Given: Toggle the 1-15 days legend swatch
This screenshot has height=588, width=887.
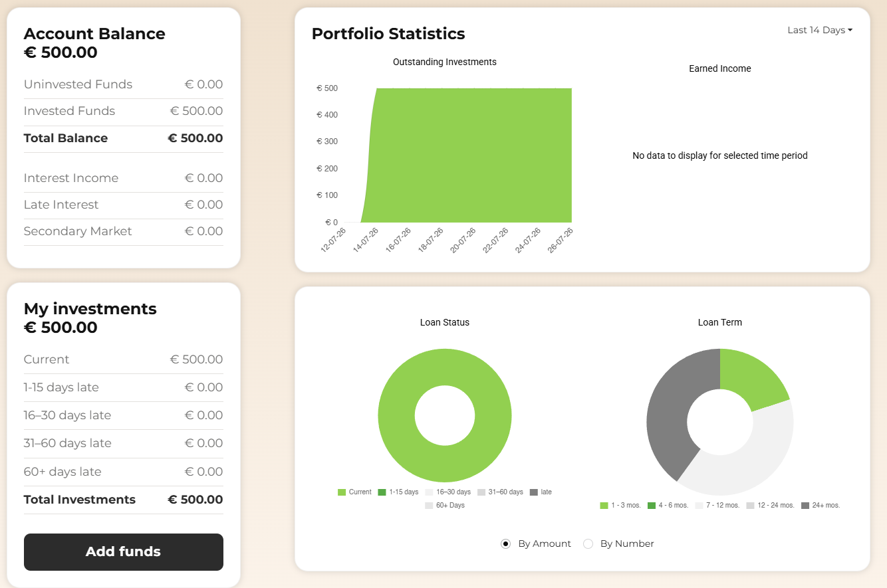Looking at the screenshot, I should point(382,492).
